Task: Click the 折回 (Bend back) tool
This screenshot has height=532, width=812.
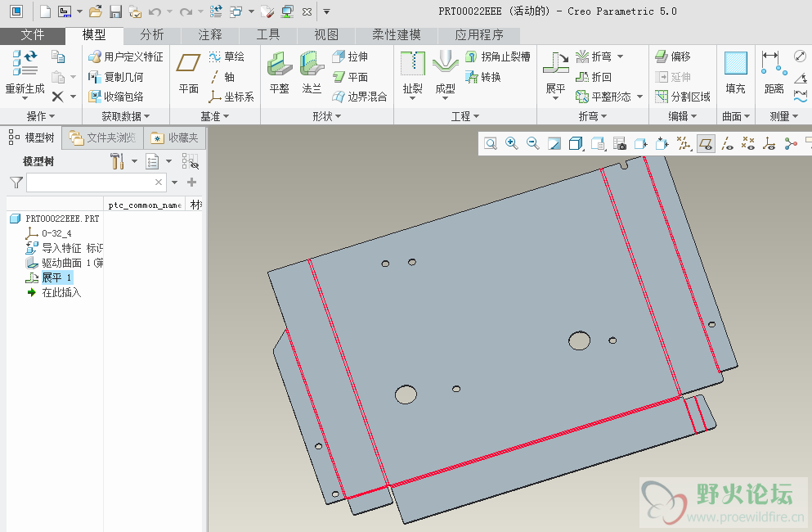Action: tap(594, 77)
